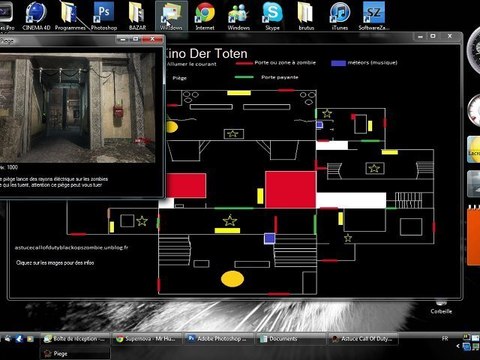
Task: Click the yellow oval on the map's left edge
Action: [171, 127]
